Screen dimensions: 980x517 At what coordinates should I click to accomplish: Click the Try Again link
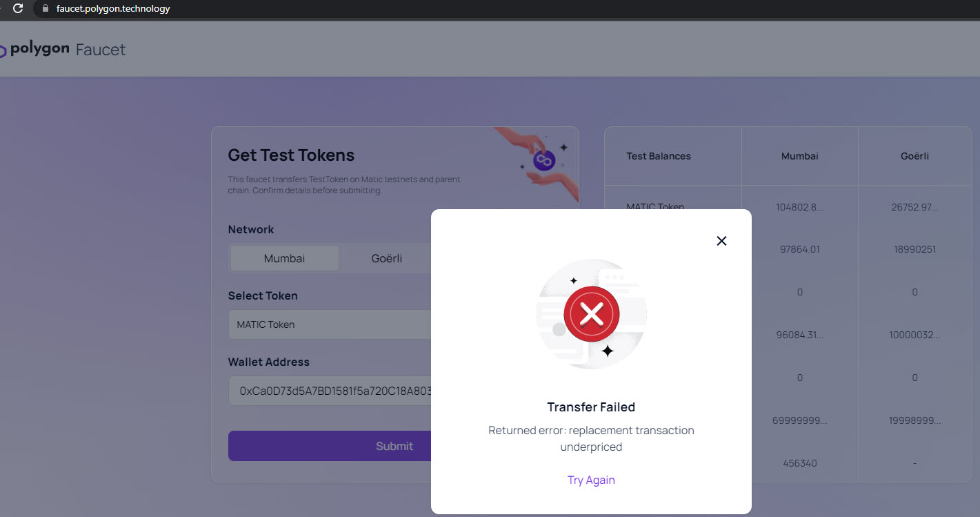coord(591,480)
